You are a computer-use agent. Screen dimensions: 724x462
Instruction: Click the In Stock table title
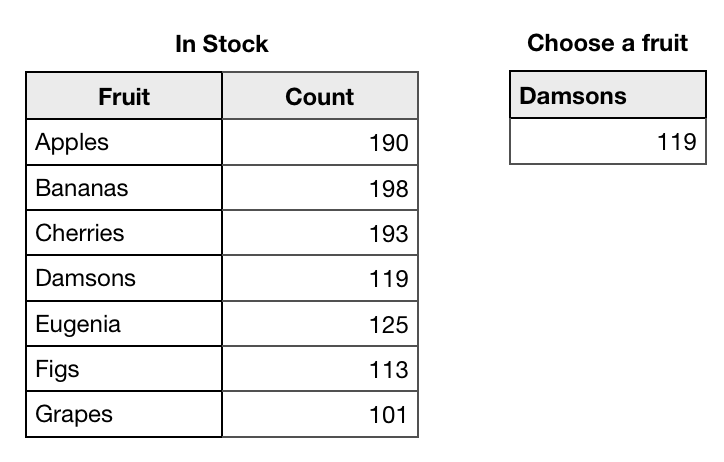pyautogui.click(x=222, y=44)
